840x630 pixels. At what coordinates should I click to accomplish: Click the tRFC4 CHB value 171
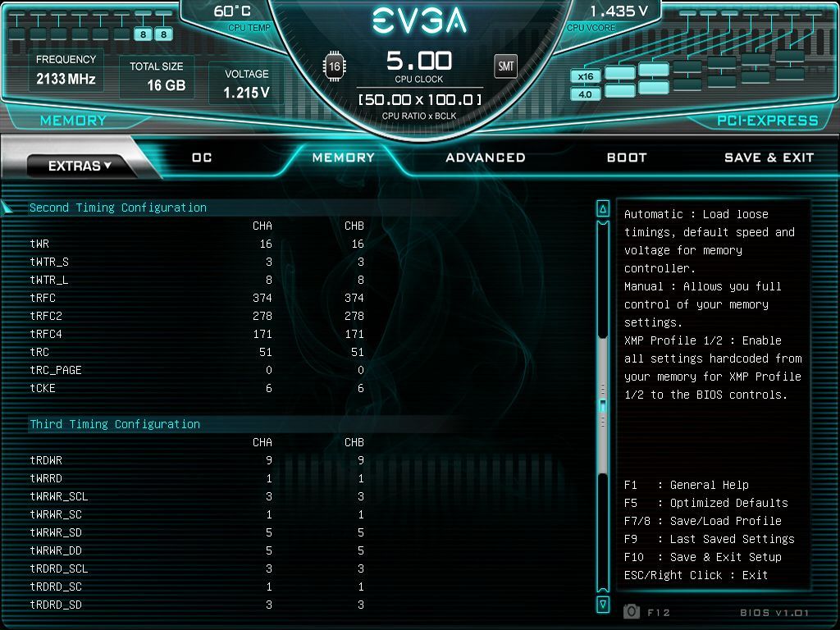[354, 334]
